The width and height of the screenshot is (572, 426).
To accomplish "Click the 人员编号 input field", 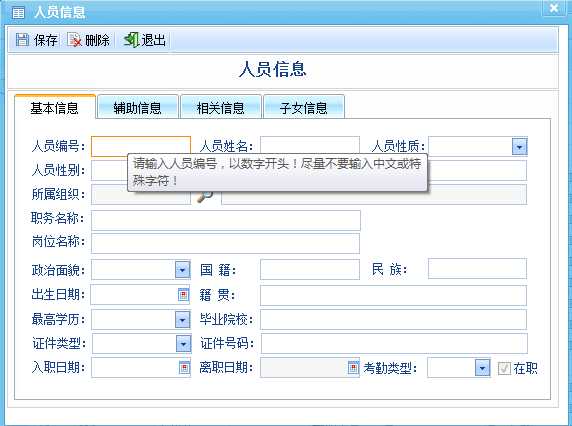I will click(x=141, y=146).
